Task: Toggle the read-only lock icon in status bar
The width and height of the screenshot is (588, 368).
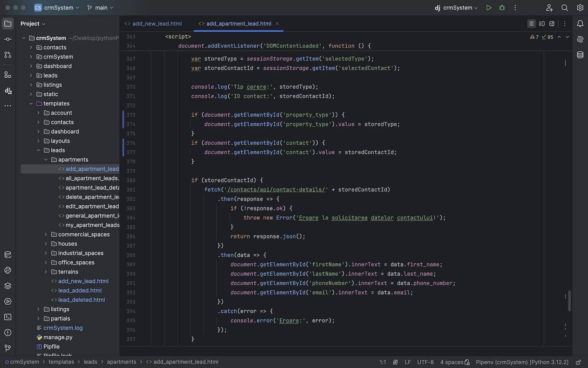Action: (x=578, y=362)
